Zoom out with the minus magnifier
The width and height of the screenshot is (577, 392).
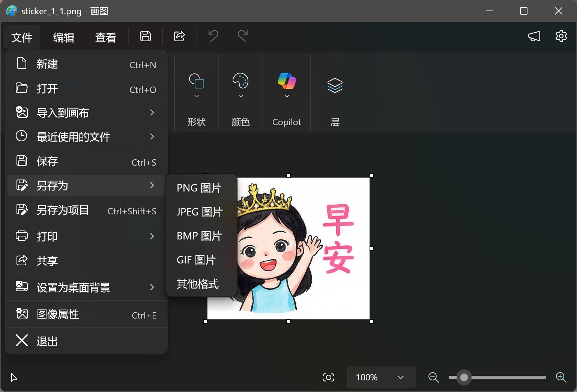433,377
